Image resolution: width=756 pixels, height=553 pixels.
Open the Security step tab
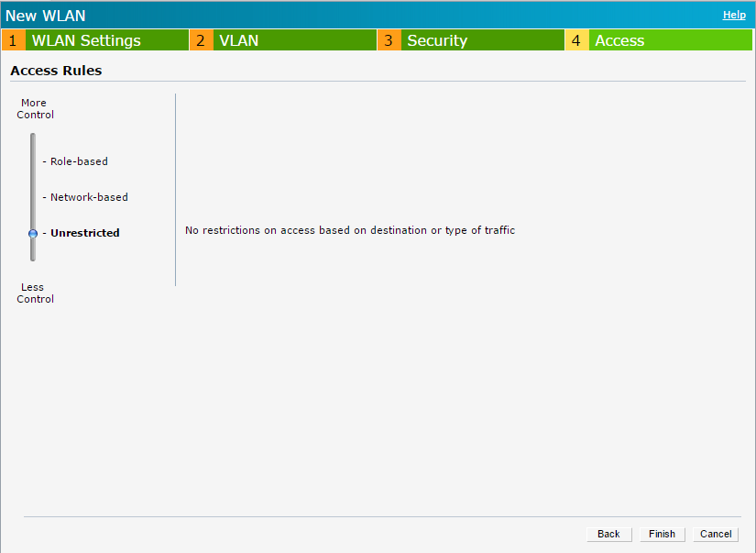[x=437, y=40]
